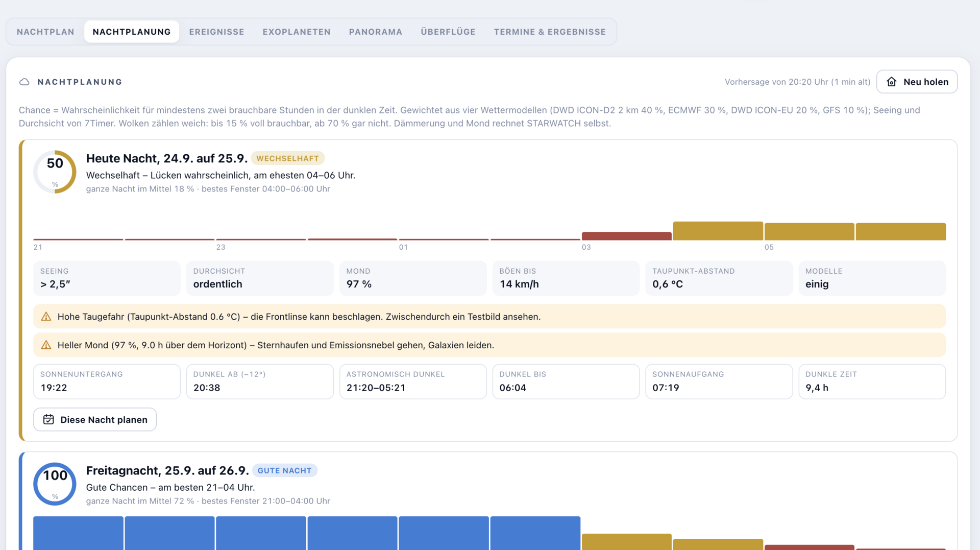Click the cloud icon beside the NACHTPLANUNG heading

24,82
